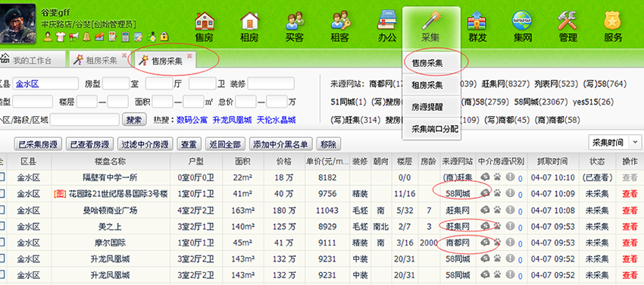Click the megaphone icon under username

pyautogui.click(x=74, y=36)
